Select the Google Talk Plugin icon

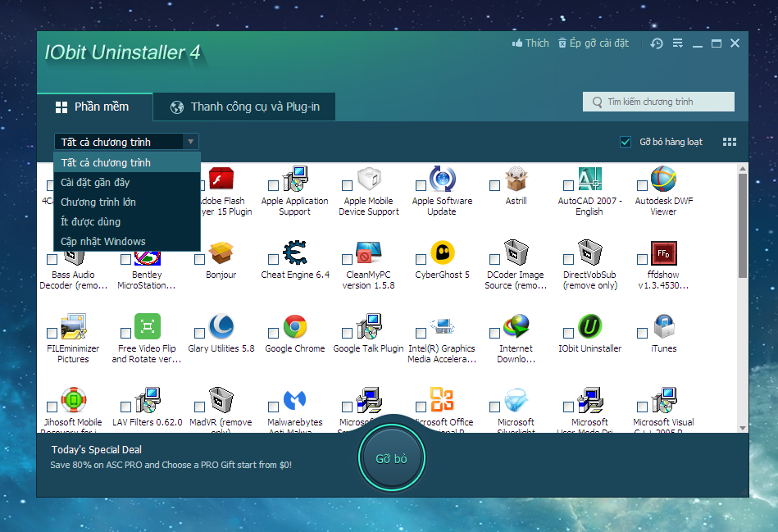tap(369, 326)
